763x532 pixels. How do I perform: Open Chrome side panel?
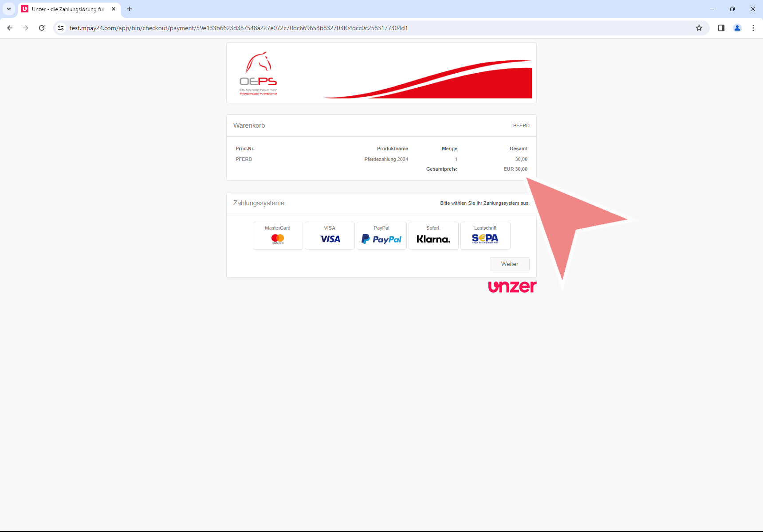(721, 28)
